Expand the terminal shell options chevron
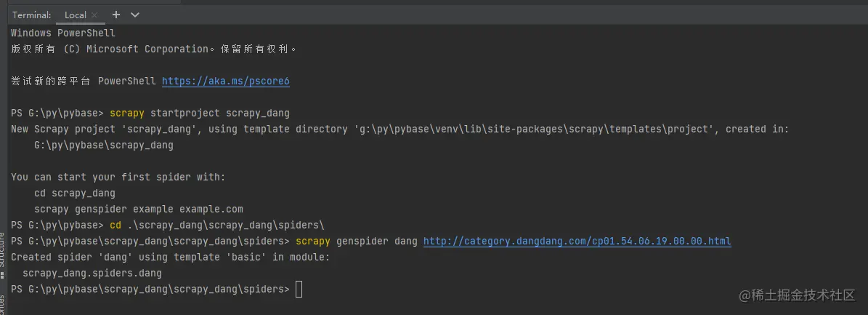868x315 pixels. [135, 15]
